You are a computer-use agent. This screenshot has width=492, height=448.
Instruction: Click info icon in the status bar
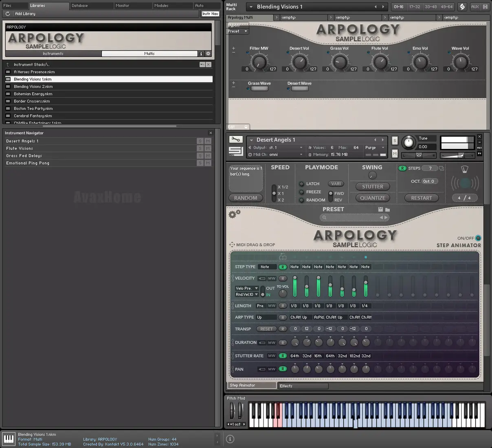point(230,439)
